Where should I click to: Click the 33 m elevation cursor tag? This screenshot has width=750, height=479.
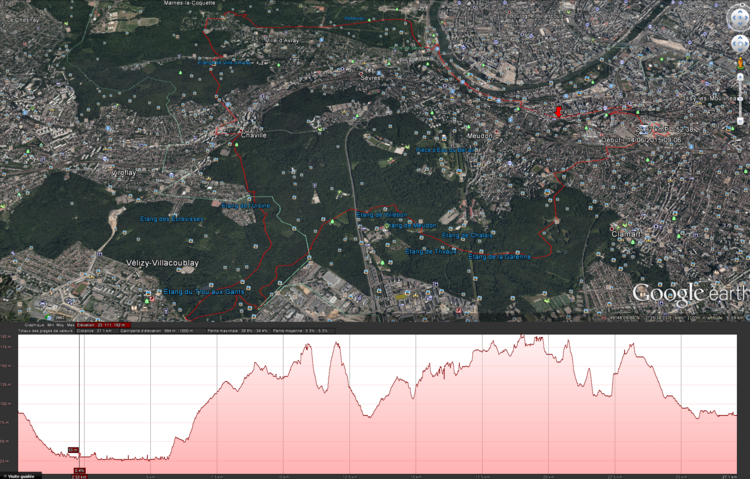73,450
